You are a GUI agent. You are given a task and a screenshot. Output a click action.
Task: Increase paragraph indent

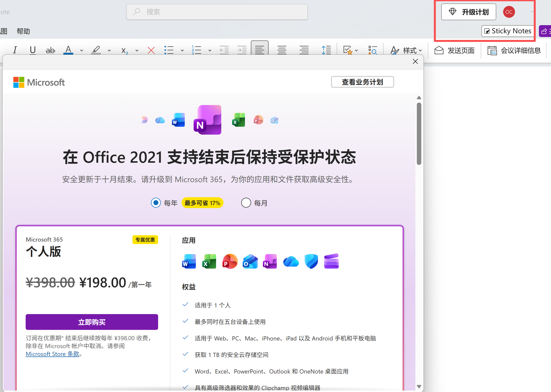coord(242,50)
